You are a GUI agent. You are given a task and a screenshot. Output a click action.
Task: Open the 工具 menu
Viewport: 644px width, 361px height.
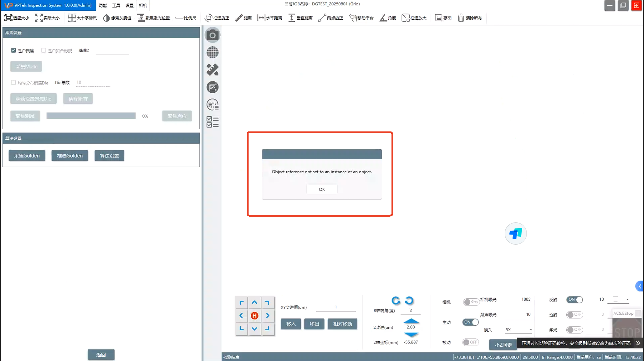[x=116, y=5]
